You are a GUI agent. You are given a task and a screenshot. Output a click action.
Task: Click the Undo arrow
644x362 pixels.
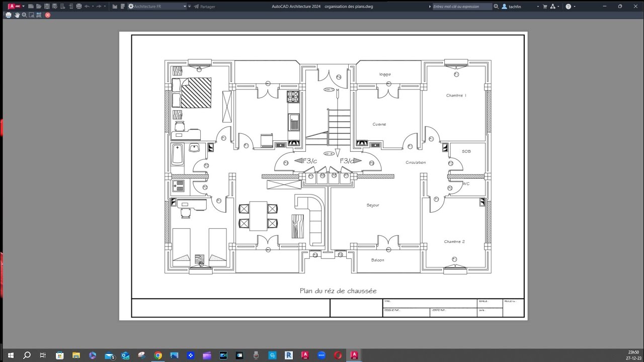tap(87, 6)
